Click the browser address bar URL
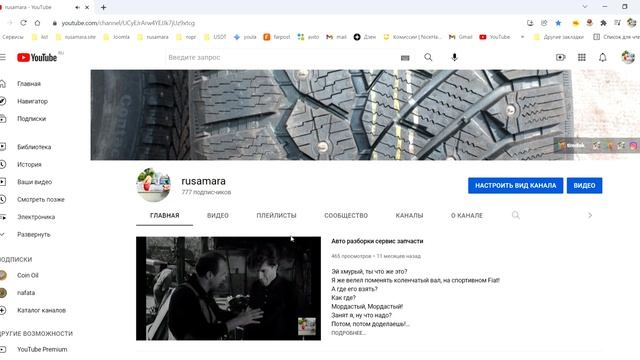640x360 pixels. [128, 23]
